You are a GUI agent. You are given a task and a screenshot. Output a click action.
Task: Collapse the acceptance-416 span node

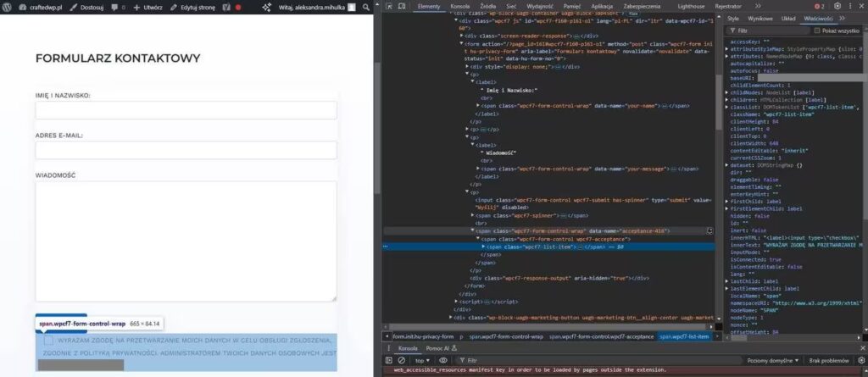click(x=473, y=230)
